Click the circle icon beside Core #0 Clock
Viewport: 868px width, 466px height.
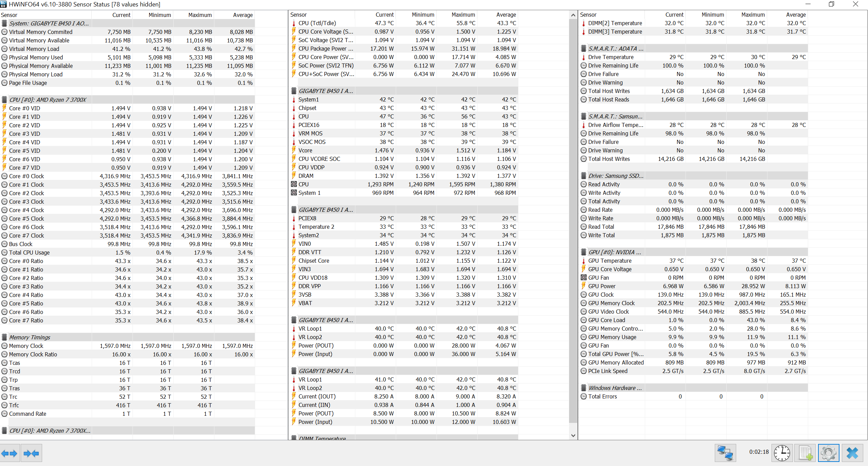click(4, 176)
